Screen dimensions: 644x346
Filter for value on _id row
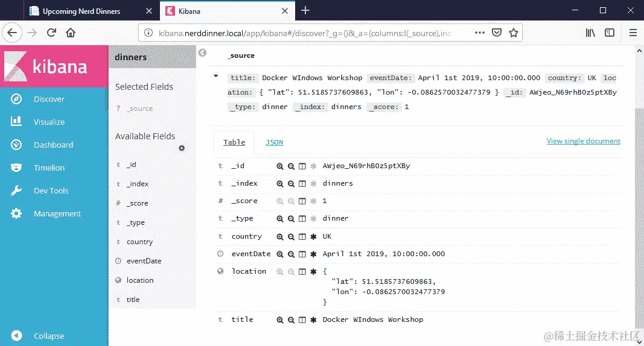click(x=279, y=166)
